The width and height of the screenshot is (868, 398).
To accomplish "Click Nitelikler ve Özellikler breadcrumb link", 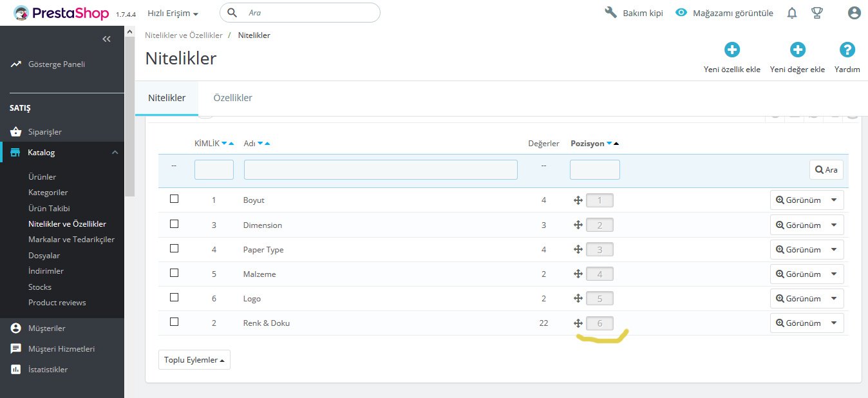I will 184,35.
